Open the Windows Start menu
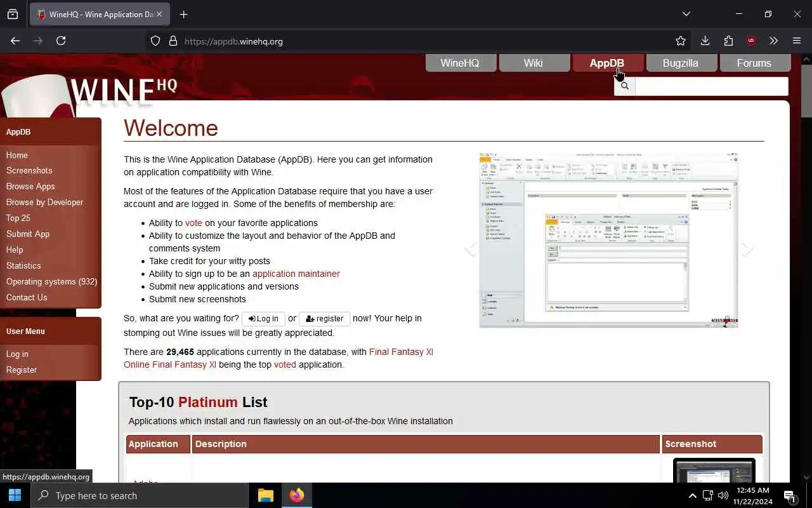Image resolution: width=812 pixels, height=508 pixels. coord(15,495)
